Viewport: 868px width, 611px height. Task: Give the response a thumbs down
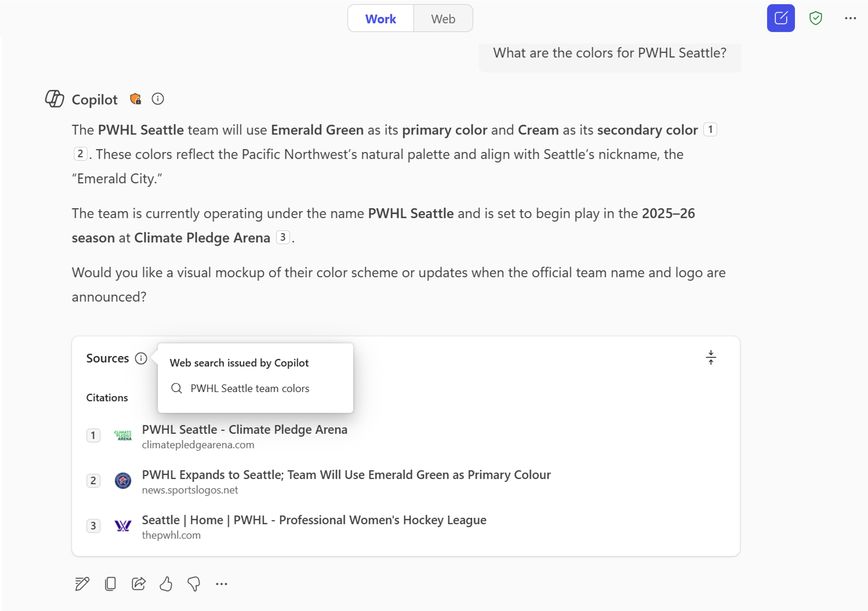click(194, 583)
